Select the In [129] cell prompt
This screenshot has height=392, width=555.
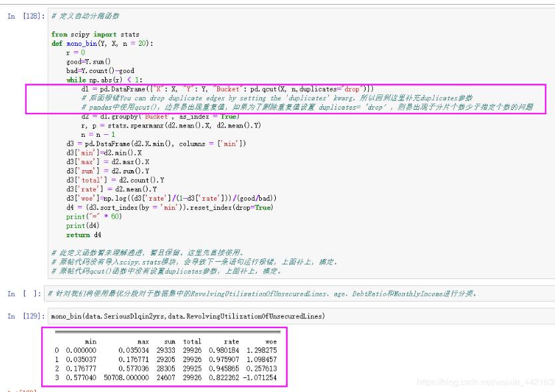pyautogui.click(x=26, y=316)
